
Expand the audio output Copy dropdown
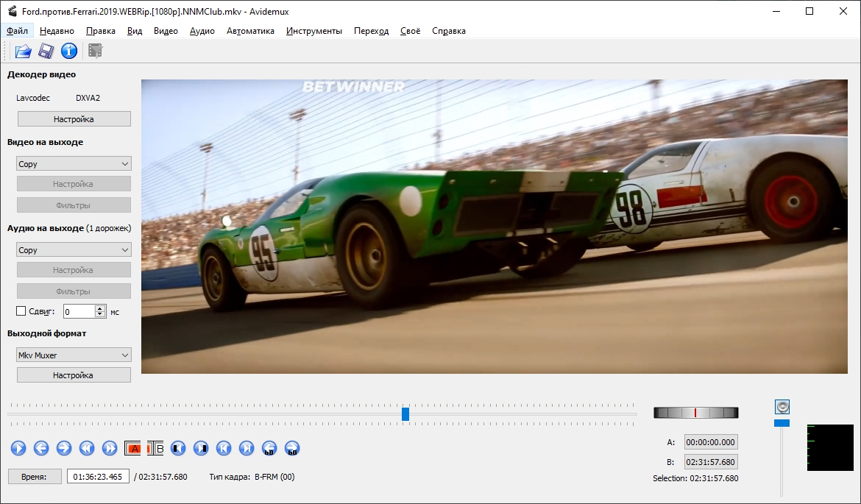point(74,250)
